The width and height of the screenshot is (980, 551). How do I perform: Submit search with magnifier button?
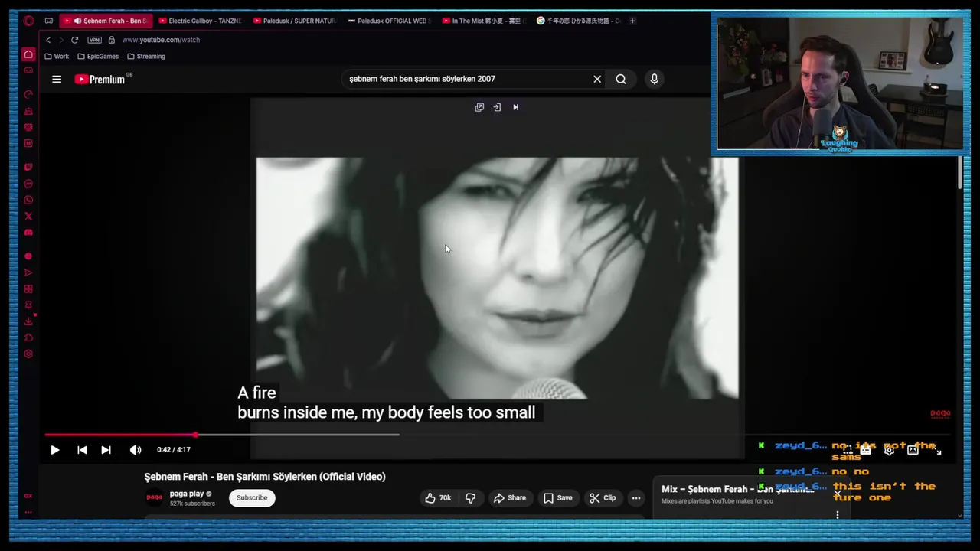click(621, 79)
